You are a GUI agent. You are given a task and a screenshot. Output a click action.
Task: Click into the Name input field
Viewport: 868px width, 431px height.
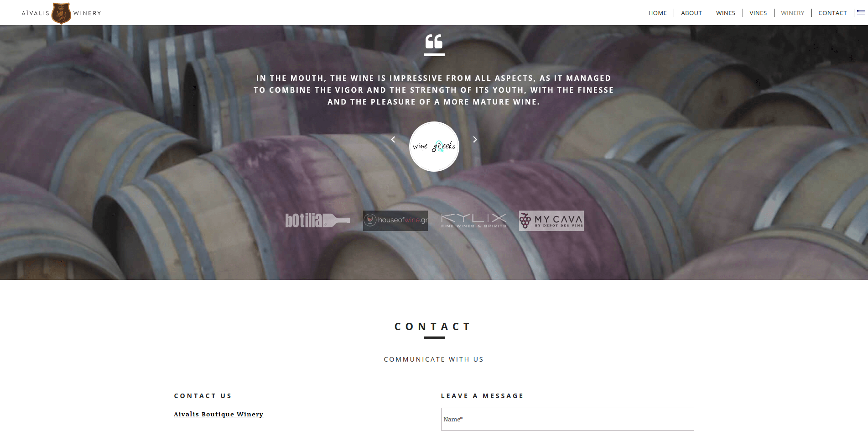click(x=567, y=419)
